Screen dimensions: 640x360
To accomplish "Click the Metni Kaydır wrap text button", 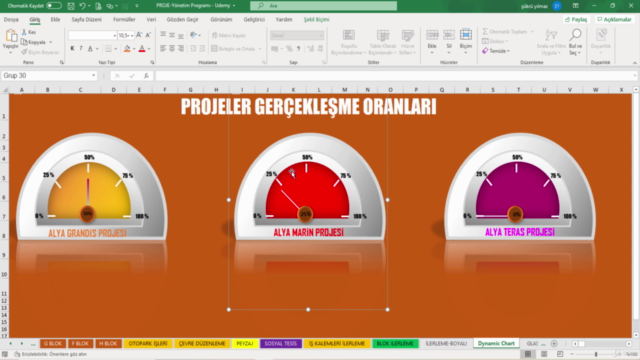I will point(229,35).
